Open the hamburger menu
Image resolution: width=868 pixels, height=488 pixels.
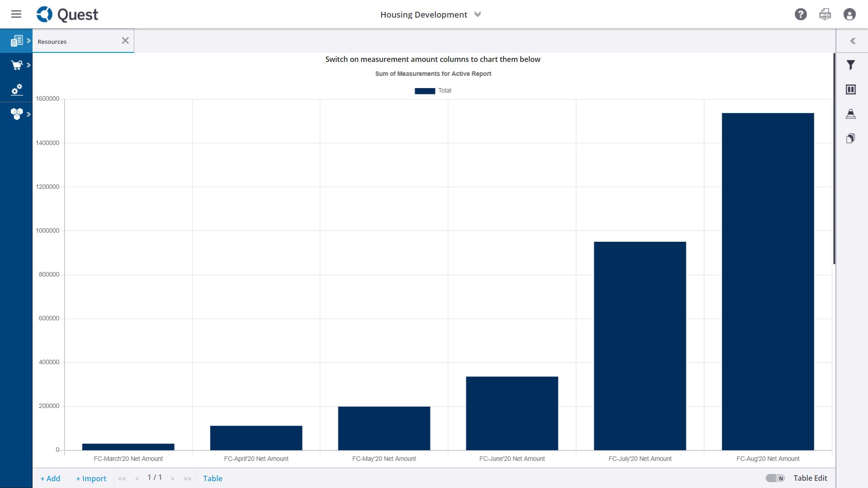point(16,14)
